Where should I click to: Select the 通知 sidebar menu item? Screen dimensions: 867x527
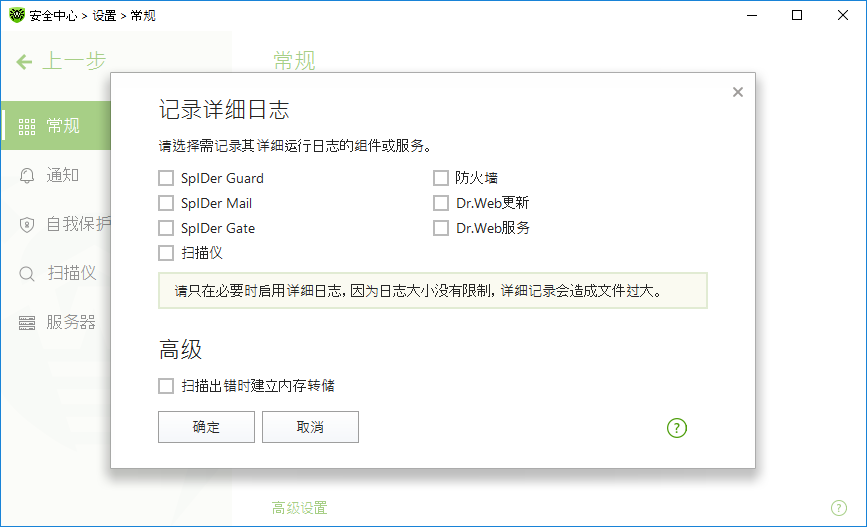point(56,175)
